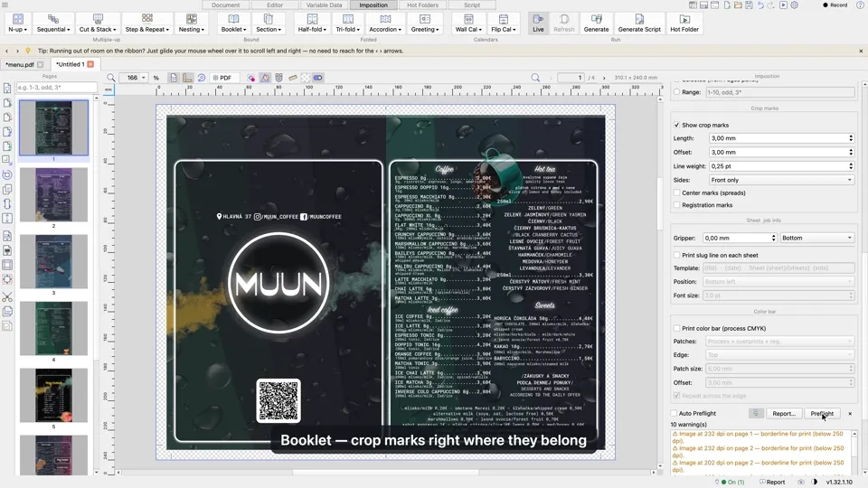Screen dimensions: 868x488
Task: Open the Section binding dropdown
Action: click(269, 23)
